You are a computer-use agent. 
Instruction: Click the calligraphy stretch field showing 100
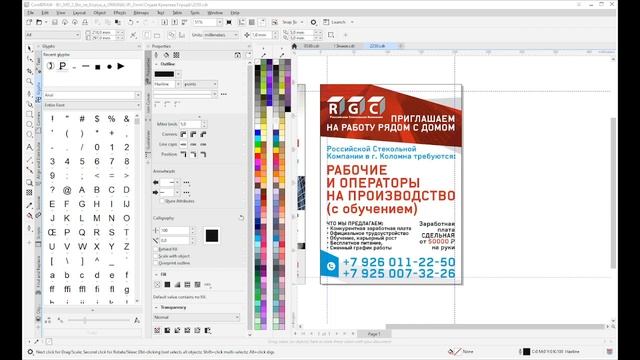(175, 231)
